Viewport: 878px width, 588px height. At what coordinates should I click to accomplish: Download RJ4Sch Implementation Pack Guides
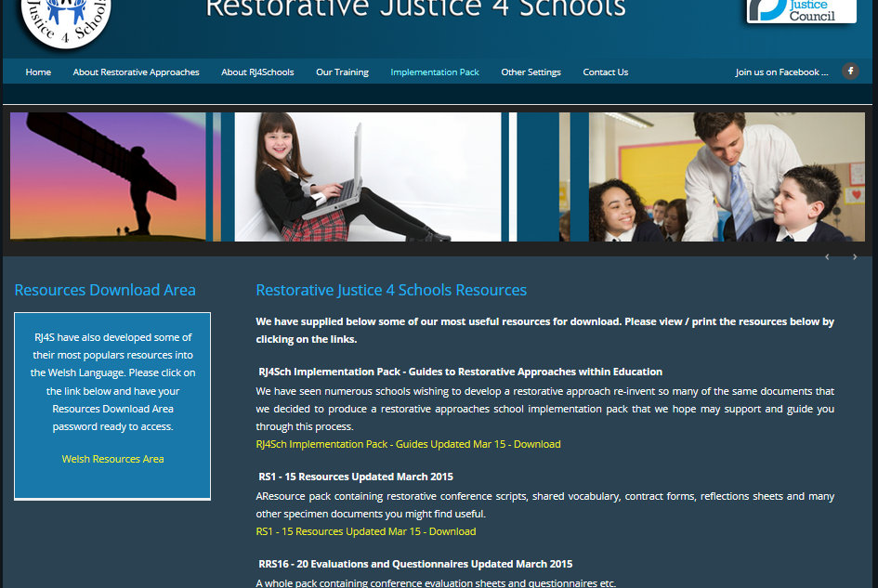pyautogui.click(x=408, y=444)
